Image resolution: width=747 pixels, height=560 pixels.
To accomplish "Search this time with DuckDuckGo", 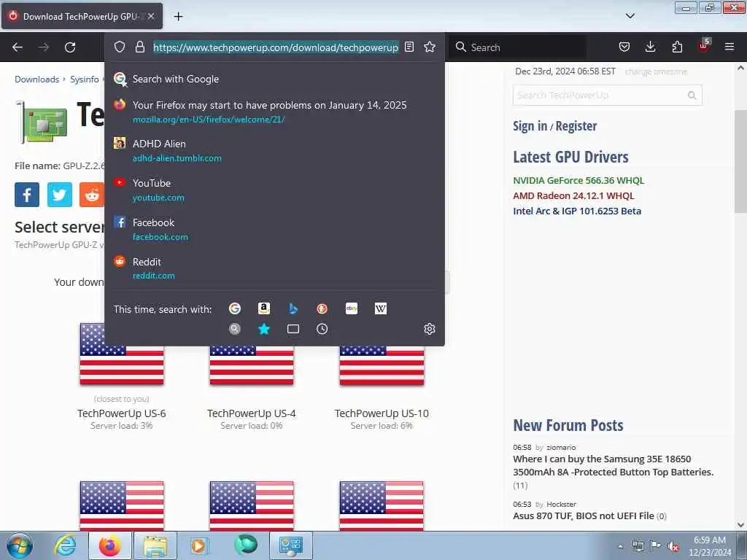I will 322,308.
